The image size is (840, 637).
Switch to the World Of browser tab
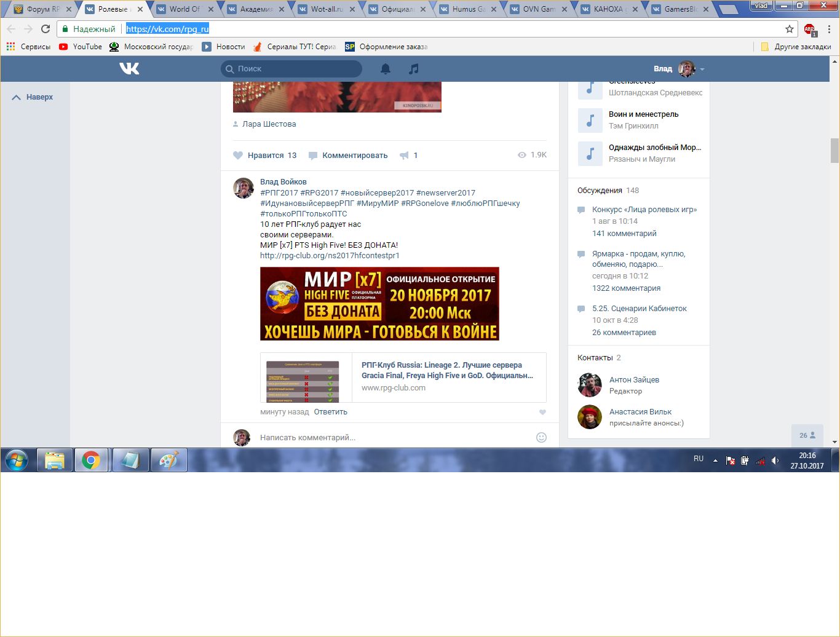click(x=185, y=9)
